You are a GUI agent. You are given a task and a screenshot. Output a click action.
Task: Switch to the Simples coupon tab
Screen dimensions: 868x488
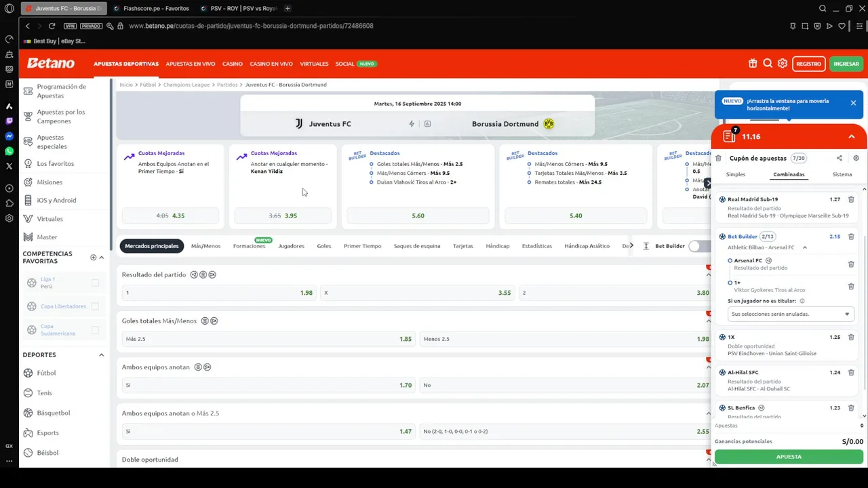736,174
